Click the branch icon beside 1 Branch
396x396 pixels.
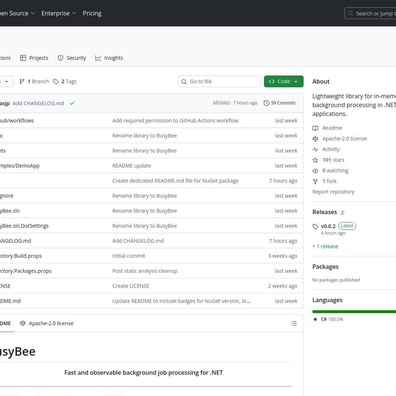(x=22, y=81)
